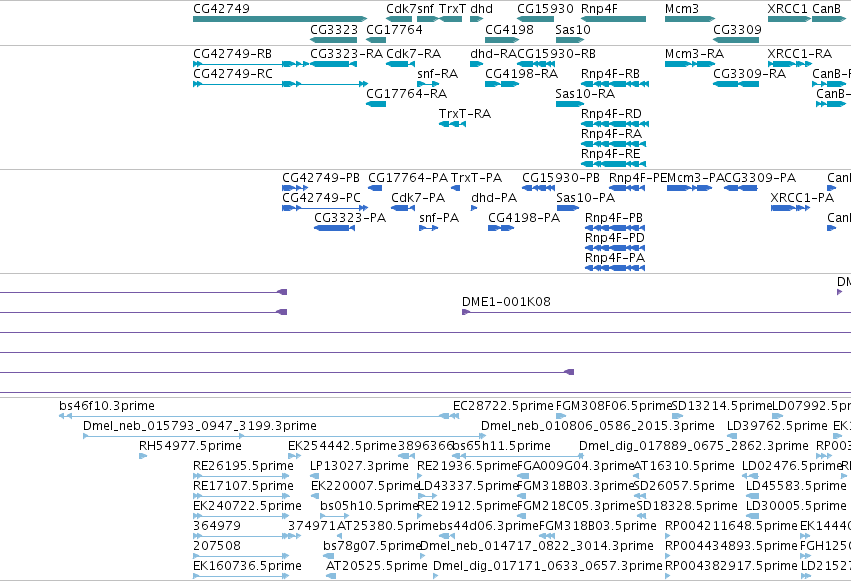Select the Mcm3 gene label
Image resolution: width=851 pixels, height=581 pixels.
tap(682, 9)
